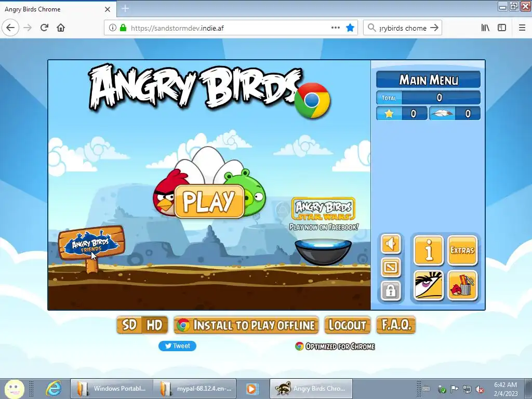Image resolution: width=532 pixels, height=399 pixels.
Task: Open page actions three-dot menu
Action: tap(335, 28)
